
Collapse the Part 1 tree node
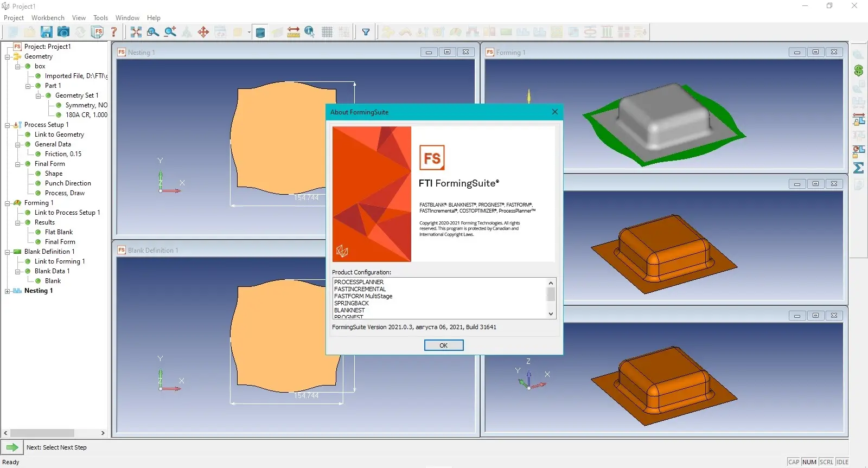point(28,86)
